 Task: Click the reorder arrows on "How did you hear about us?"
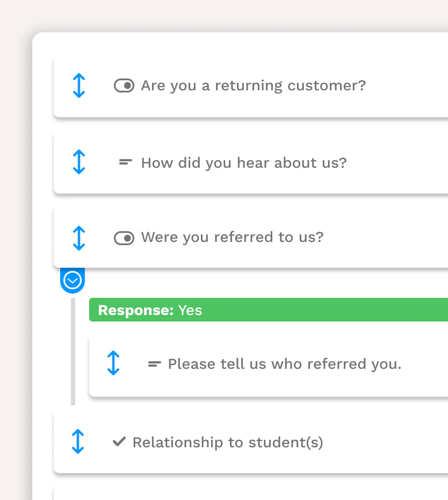(x=79, y=162)
